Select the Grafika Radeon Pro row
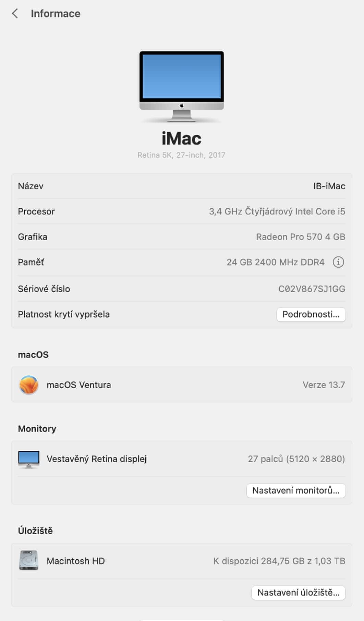364x621 pixels. point(182,237)
